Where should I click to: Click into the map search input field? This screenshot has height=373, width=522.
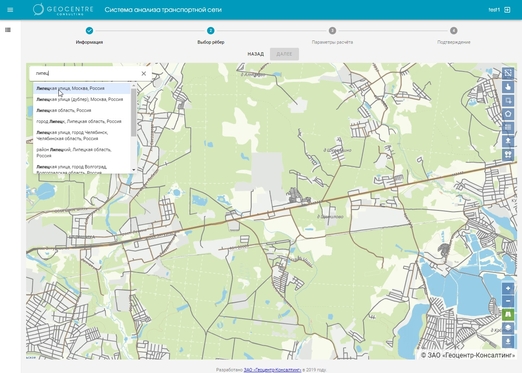[x=87, y=73]
